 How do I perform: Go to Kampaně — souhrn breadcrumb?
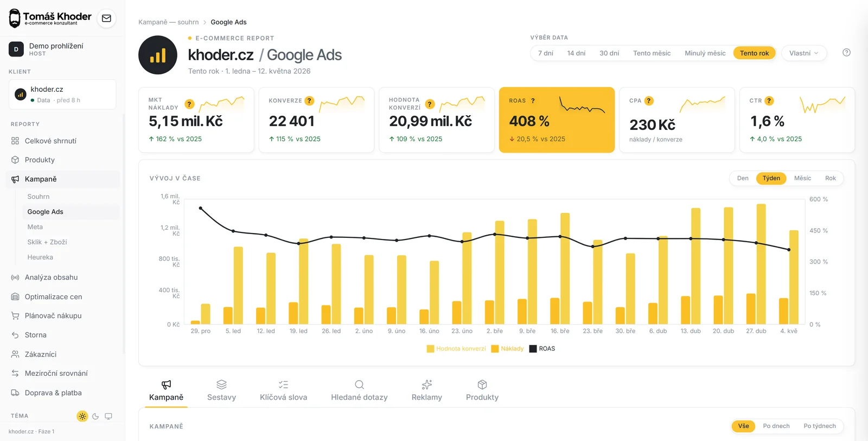click(x=169, y=22)
